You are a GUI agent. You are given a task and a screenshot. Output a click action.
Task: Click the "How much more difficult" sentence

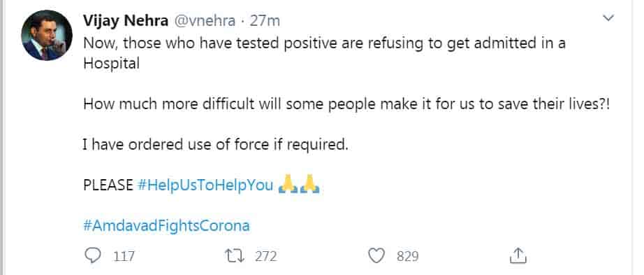[x=346, y=104]
